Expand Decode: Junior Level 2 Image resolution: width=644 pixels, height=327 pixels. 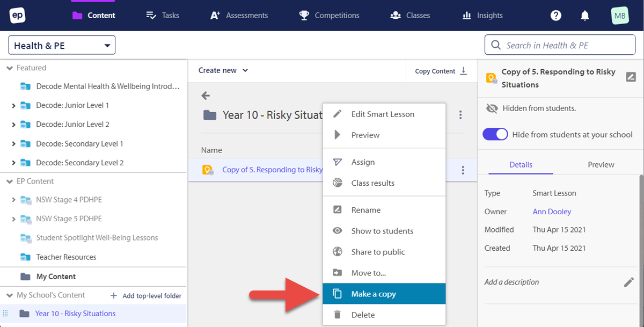[13, 125]
